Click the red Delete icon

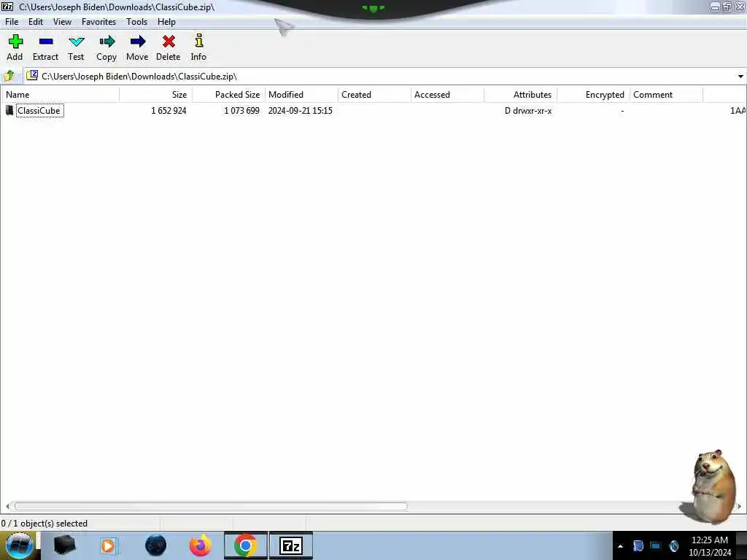tap(169, 42)
